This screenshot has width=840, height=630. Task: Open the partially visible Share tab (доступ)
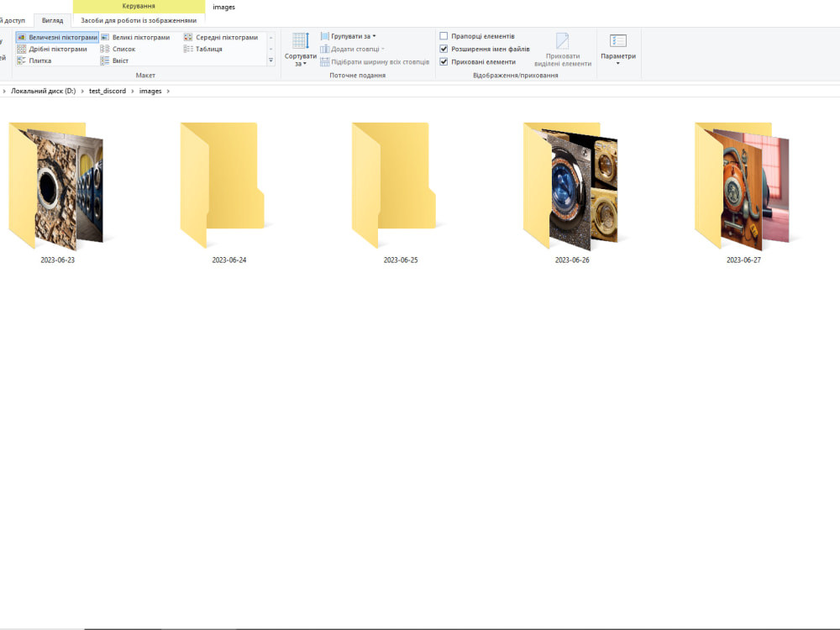coord(13,21)
